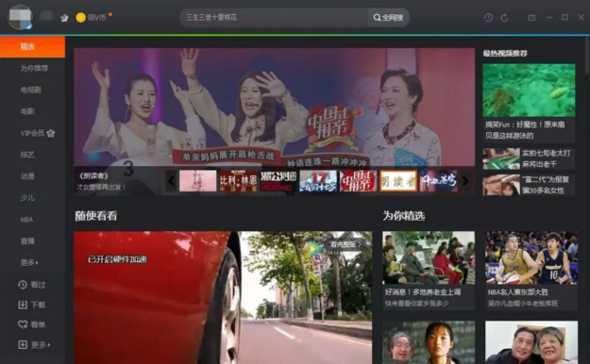This screenshot has width=590, height=364.
Task: Select the 电视剧 sidebar category
Action: click(x=31, y=90)
